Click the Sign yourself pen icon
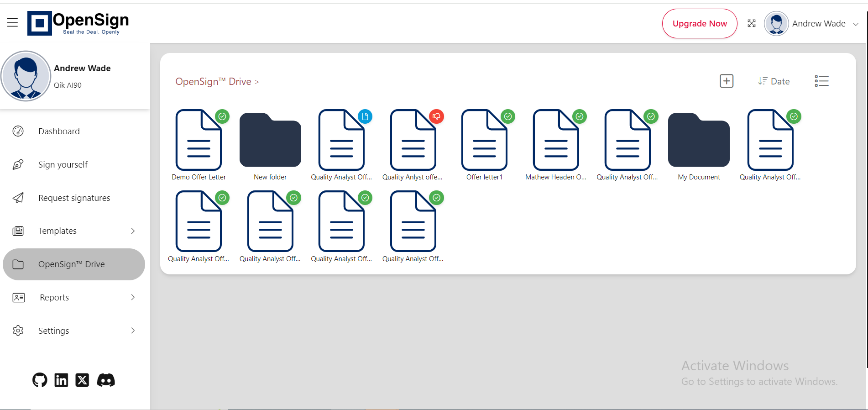Screen dimensions: 868x410 pos(18,165)
